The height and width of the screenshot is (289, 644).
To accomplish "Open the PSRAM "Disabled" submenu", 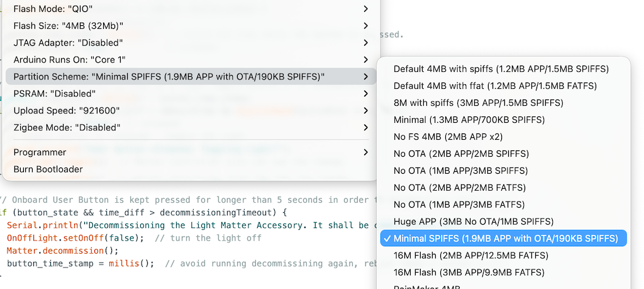I will tap(189, 94).
